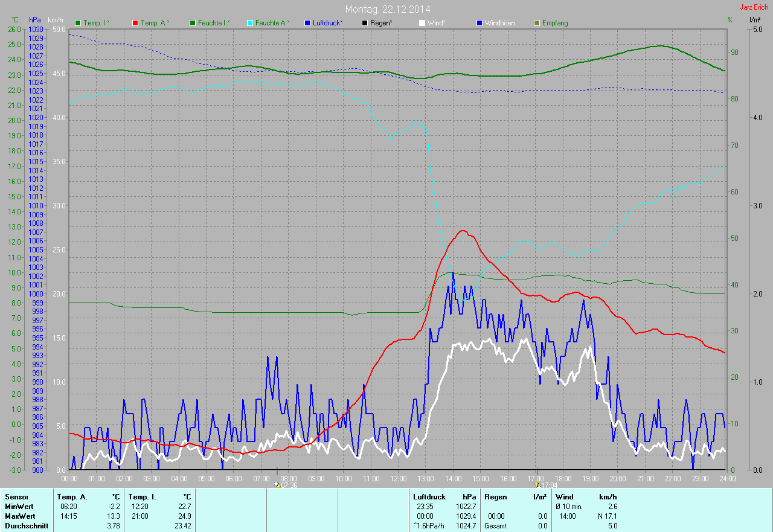Click the blue Luftdruck legend square
Screen dimensions: 773x532
coord(307,23)
